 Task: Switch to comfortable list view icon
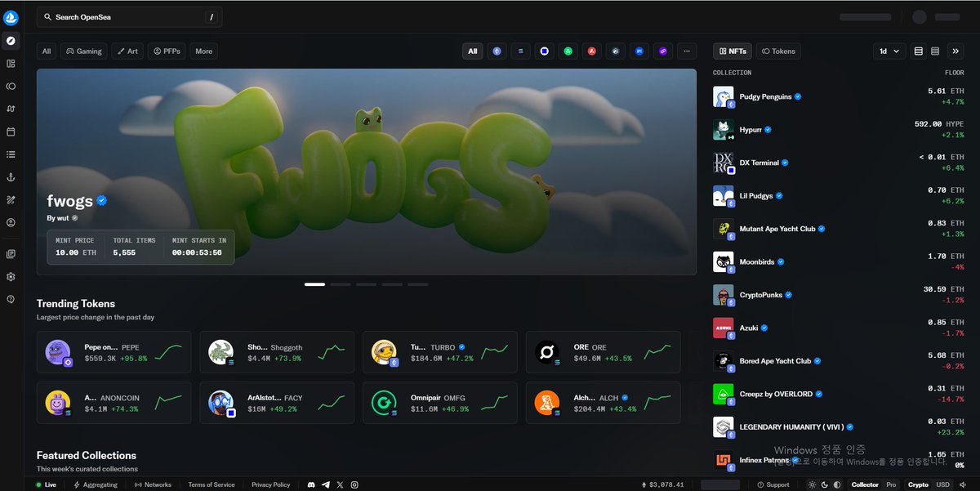pyautogui.click(x=919, y=51)
